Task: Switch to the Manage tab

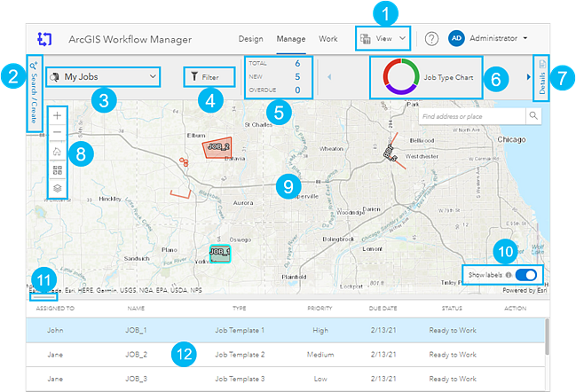Action: (x=291, y=39)
